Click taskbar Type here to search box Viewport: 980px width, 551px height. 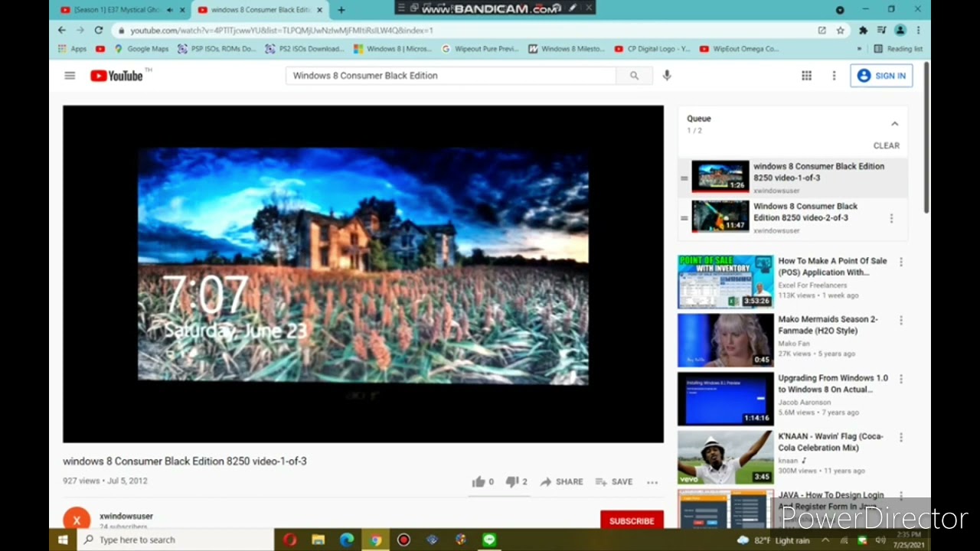click(x=175, y=540)
